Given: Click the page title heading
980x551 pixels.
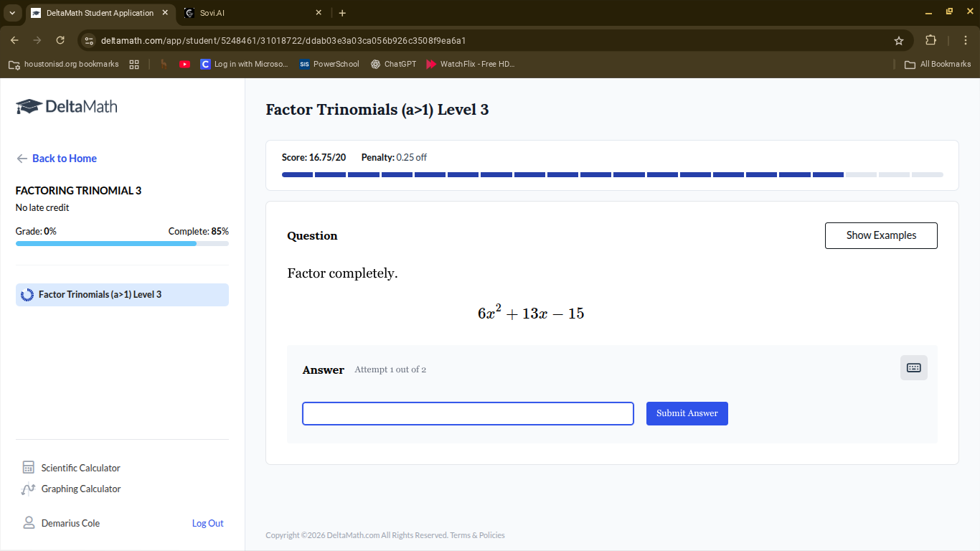Looking at the screenshot, I should pyautogui.click(x=377, y=110).
